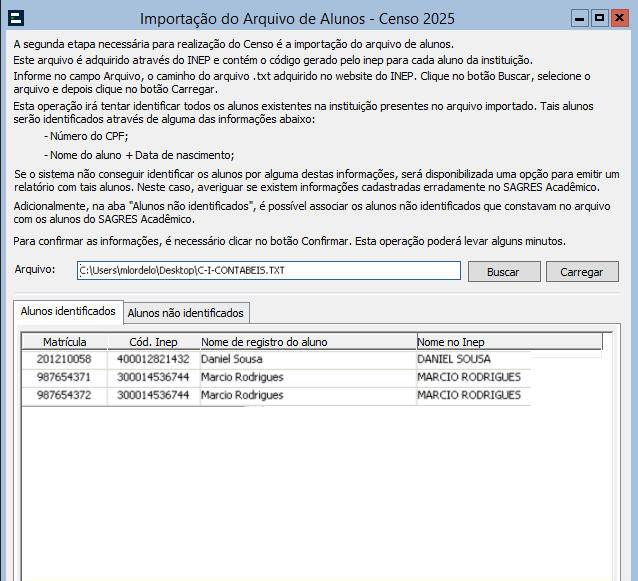Screen dimensions: 638x581
Task: Click MARCIO RODRIGUES in row 987654371
Action: pyautogui.click(x=474, y=377)
